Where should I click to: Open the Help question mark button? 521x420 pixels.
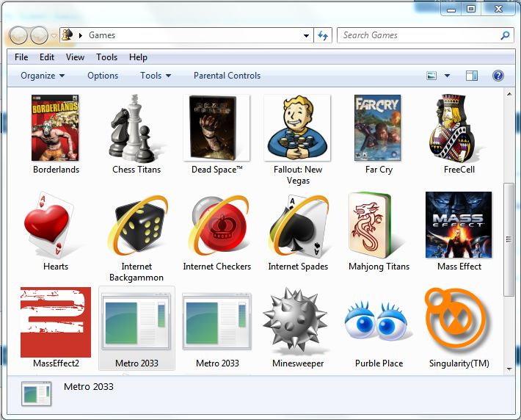coord(498,76)
